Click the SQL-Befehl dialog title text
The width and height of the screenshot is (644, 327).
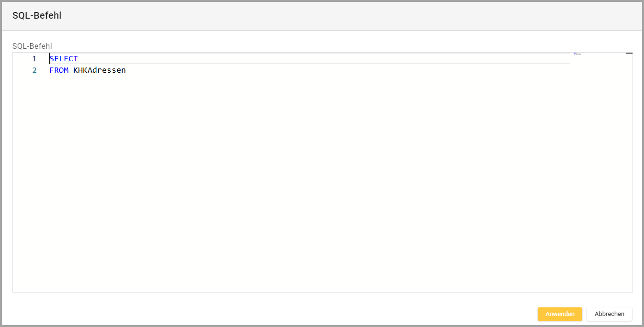(37, 15)
